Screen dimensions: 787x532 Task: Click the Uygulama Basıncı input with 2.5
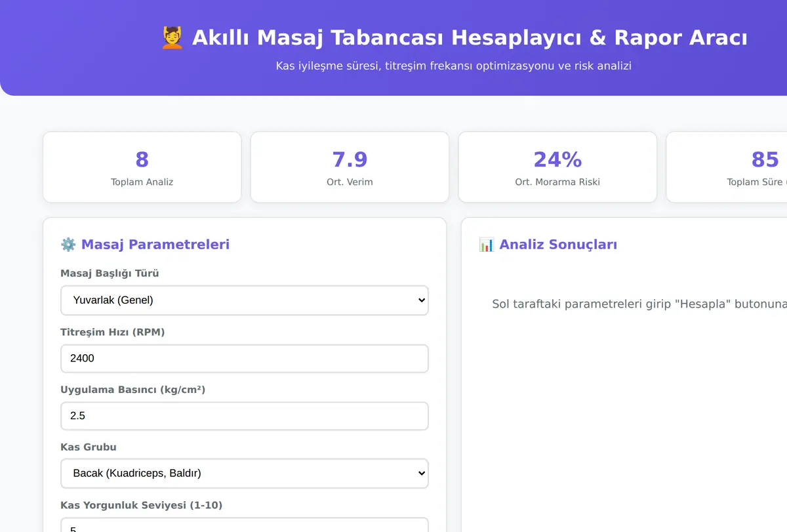(245, 416)
